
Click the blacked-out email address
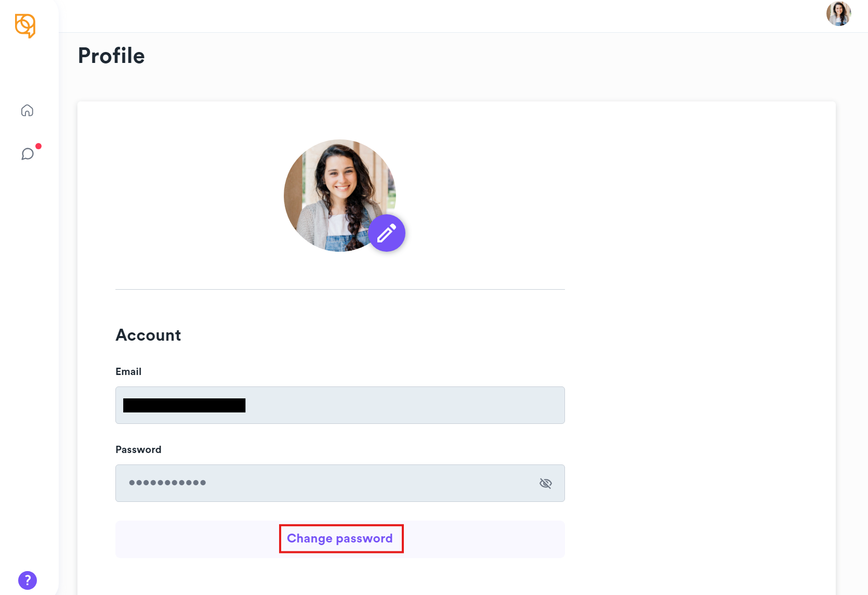tap(184, 405)
